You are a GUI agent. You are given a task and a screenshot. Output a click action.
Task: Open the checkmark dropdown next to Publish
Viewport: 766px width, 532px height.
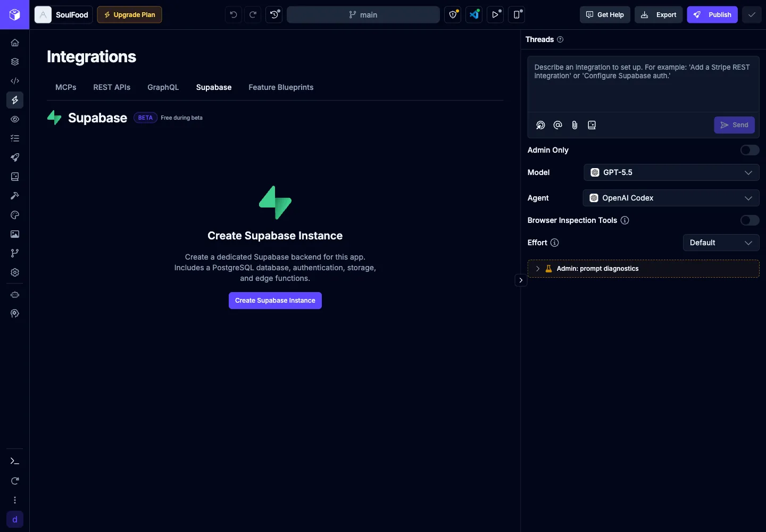click(752, 15)
